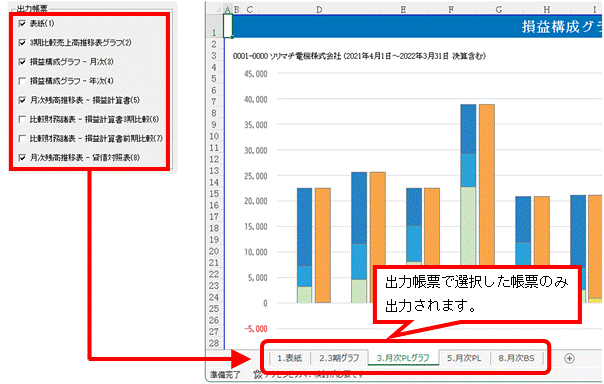
Task: Toggle 3期比較売上高推移表グラフ(2) checkbox
Action: pos(22,43)
